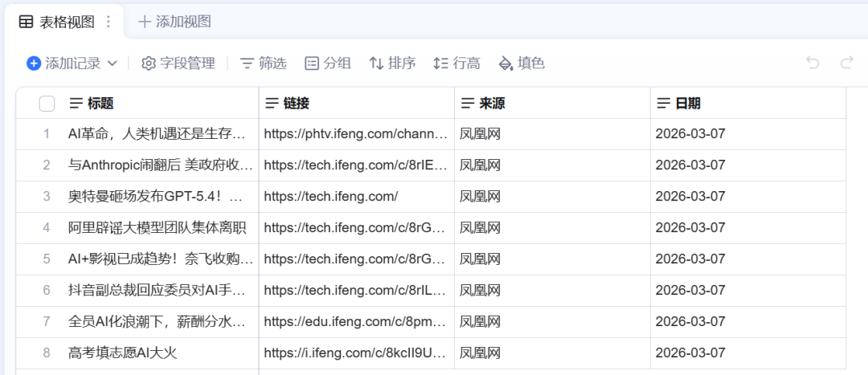Select 2026-03-07 date cell in row 7
Screen dimensions: 868x375
click(748, 321)
